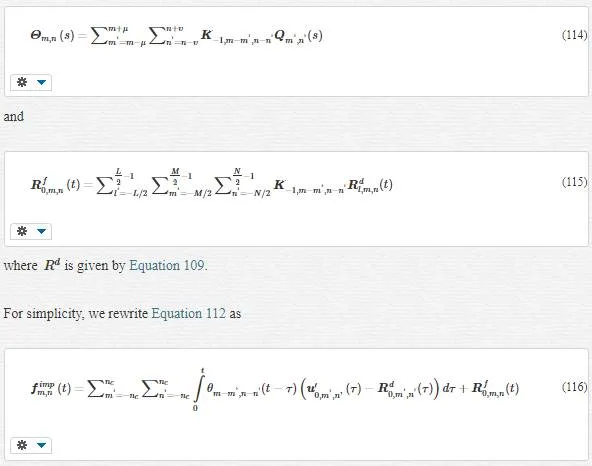
Task: Select the equation number (116) label
Action: 574,387
